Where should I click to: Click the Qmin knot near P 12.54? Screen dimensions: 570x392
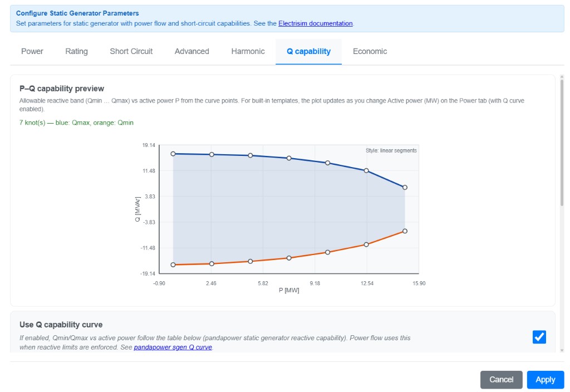(366, 244)
